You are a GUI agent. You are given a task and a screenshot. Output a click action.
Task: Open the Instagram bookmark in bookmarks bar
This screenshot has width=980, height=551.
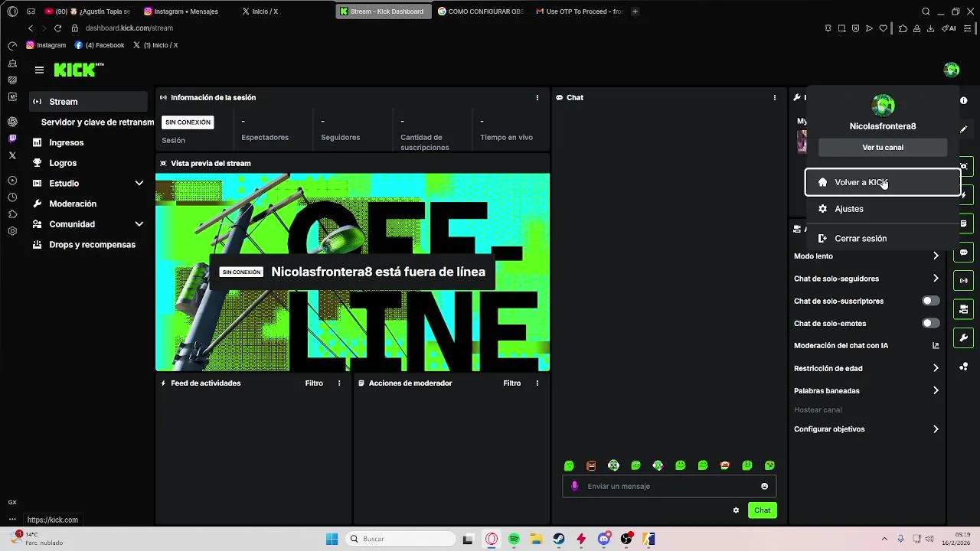[46, 45]
